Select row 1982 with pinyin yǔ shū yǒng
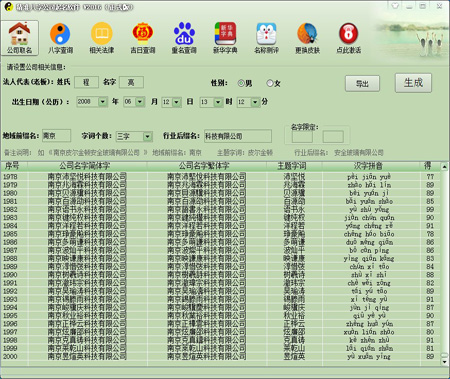Image resolution: width=450 pixels, height=379 pixels. (x=220, y=209)
